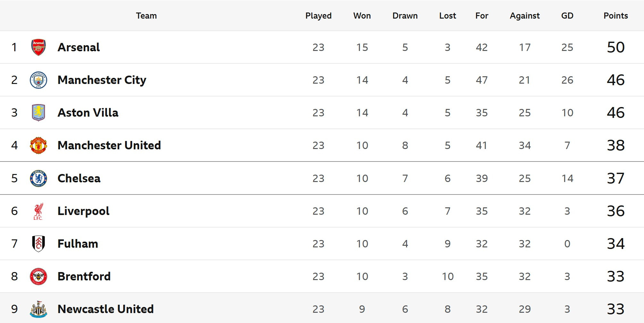The image size is (644, 323).
Task: Click the Played column header
Action: pyautogui.click(x=318, y=16)
